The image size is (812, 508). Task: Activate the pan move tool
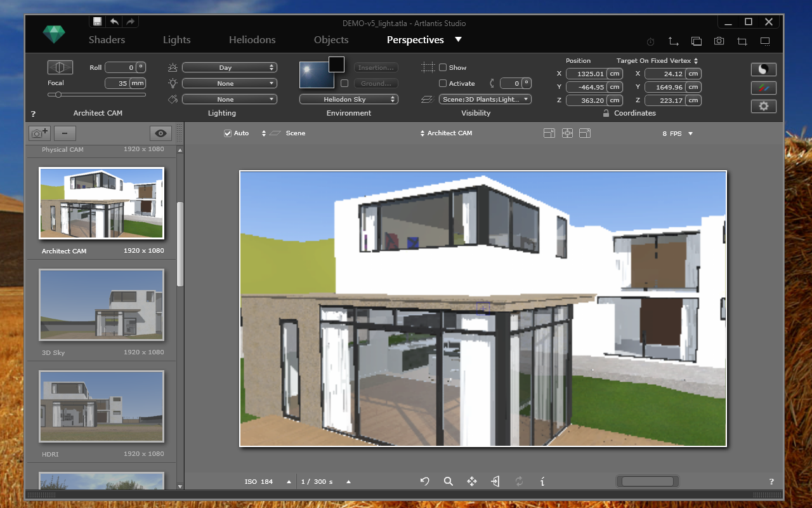(x=472, y=481)
